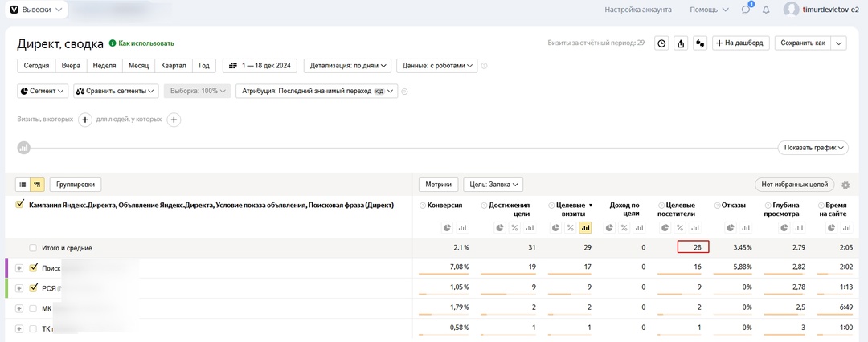Click the На дашборд button

[x=741, y=43]
